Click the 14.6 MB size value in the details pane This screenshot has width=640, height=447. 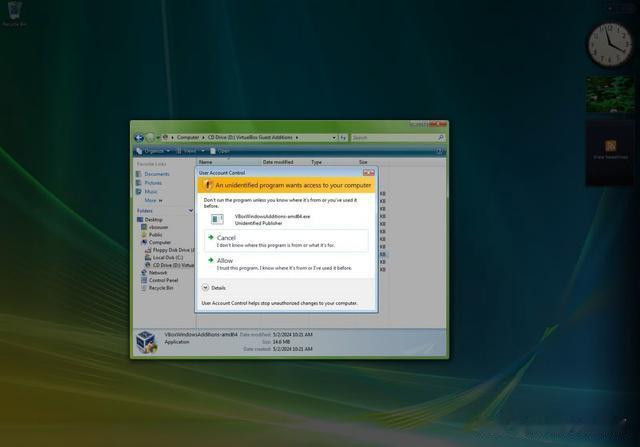point(281,342)
